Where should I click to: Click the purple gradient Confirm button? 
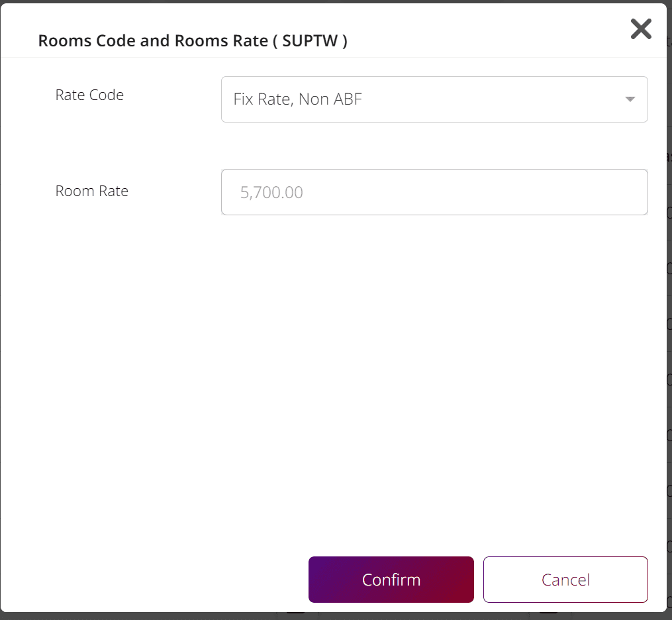[x=391, y=580]
